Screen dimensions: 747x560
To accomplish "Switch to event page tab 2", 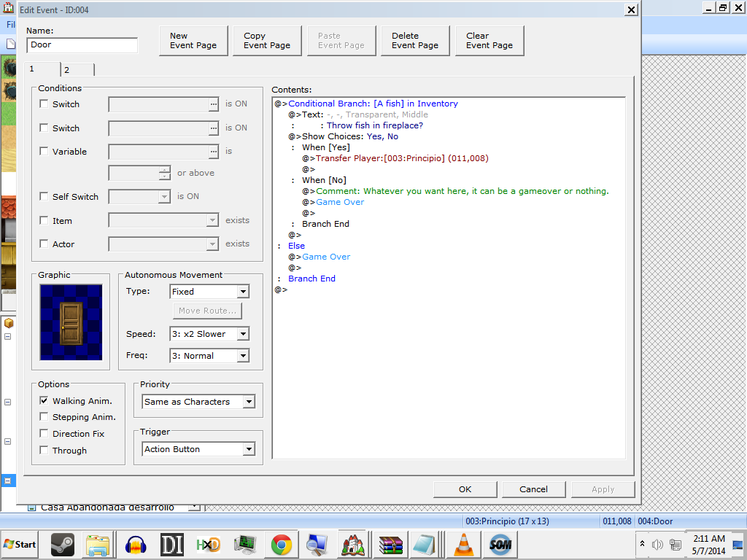I will (x=77, y=70).
